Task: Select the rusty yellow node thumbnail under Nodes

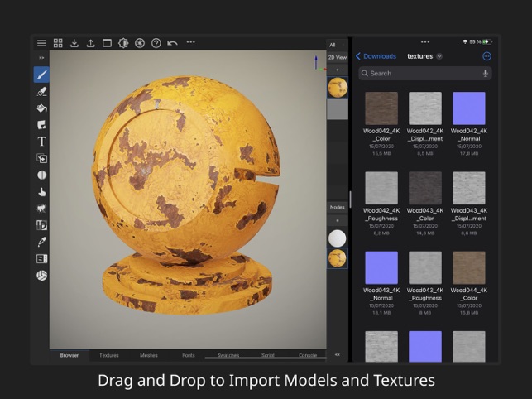Action: click(338, 258)
